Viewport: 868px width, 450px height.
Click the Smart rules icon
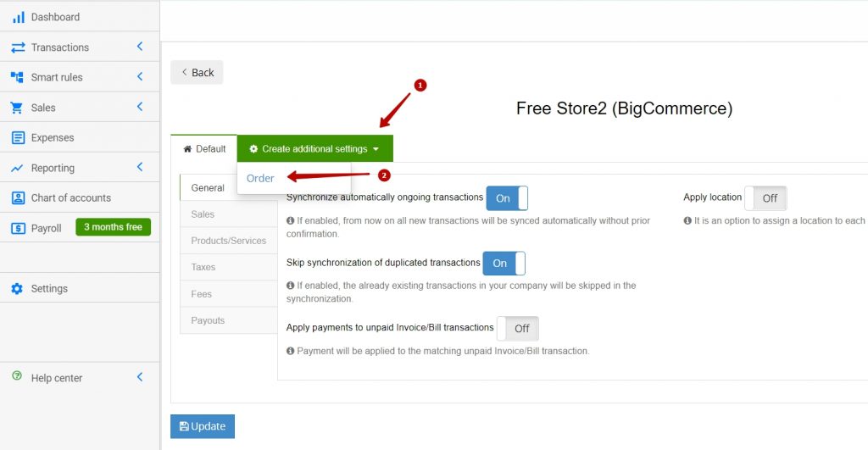coord(17,77)
